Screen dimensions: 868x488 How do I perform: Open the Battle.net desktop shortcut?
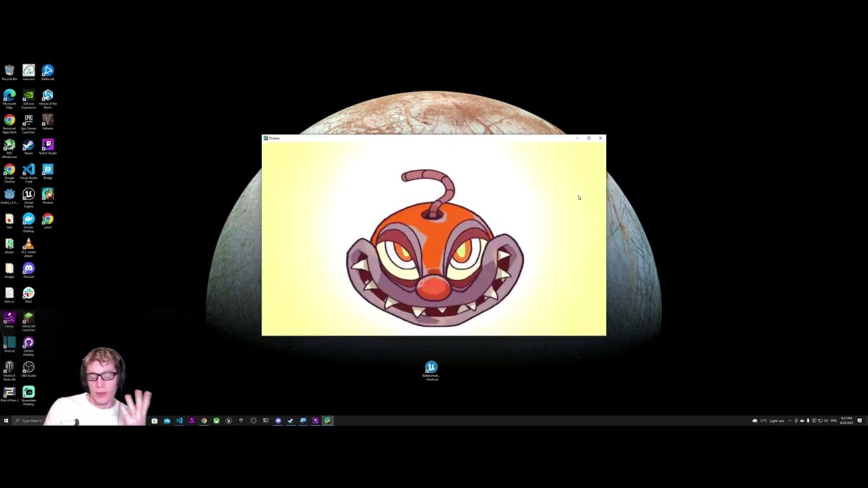tap(47, 73)
